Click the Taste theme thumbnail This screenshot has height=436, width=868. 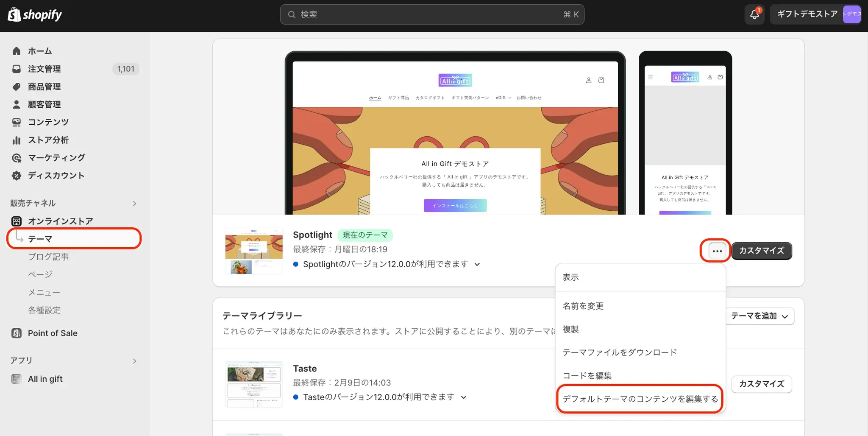click(x=254, y=384)
